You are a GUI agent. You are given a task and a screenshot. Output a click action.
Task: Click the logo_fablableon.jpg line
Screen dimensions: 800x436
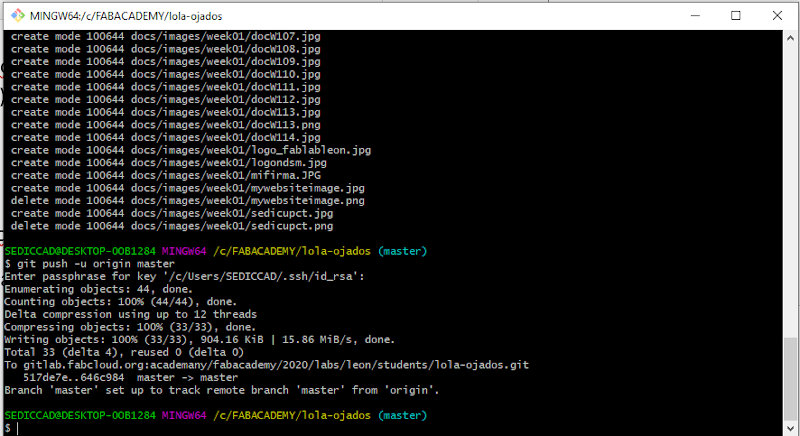pyautogui.click(x=191, y=150)
